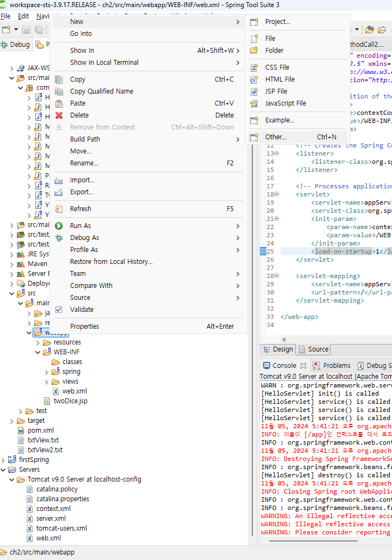Open the File menu in the menu bar
Screen dimensions: 392x560
tap(5, 16)
